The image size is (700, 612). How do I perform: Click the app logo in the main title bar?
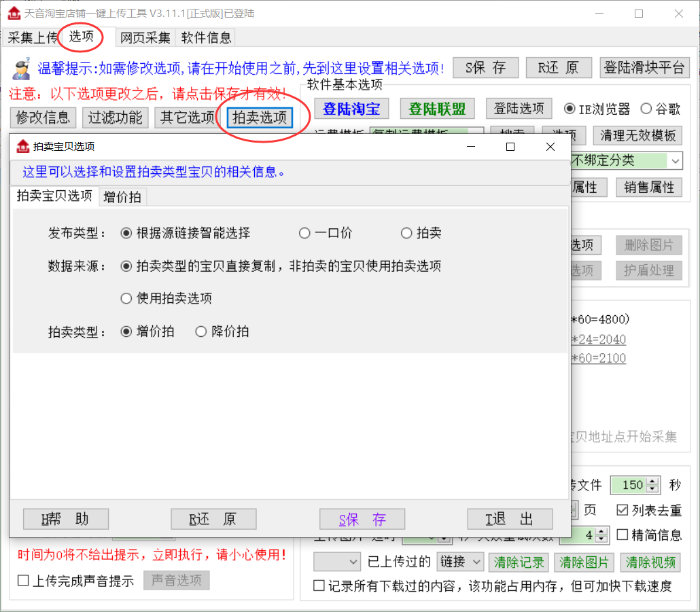[x=14, y=14]
